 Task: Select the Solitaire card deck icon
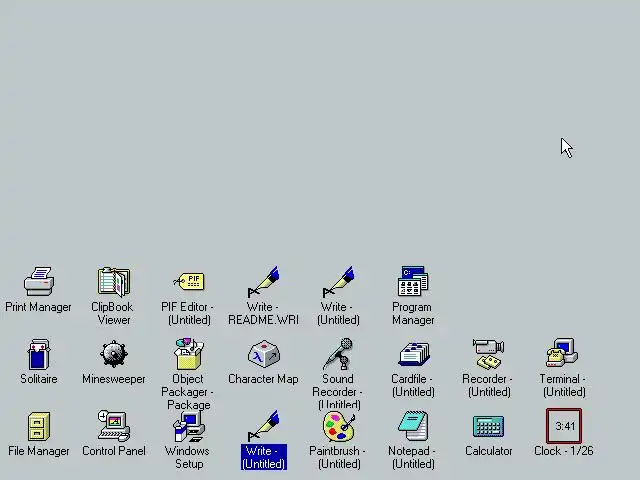pyautogui.click(x=39, y=353)
